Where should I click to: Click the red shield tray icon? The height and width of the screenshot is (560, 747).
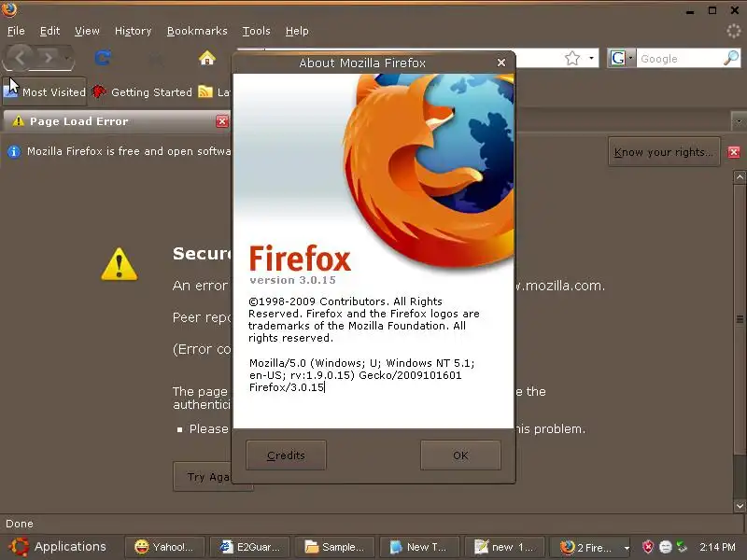[648, 547]
